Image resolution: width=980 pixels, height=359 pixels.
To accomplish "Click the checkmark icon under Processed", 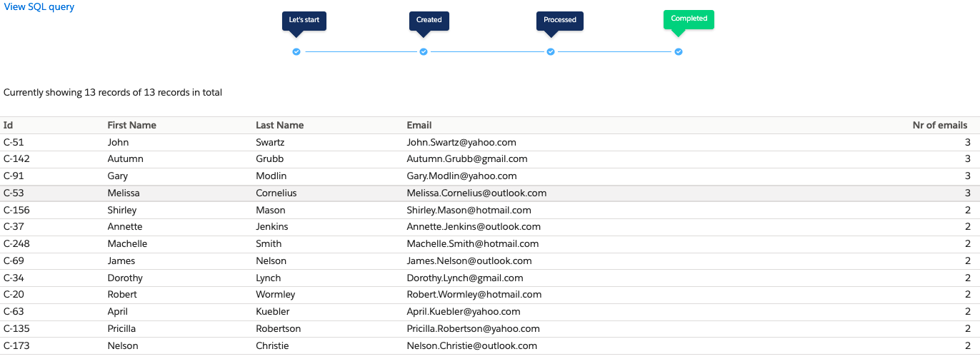I will [x=551, y=52].
